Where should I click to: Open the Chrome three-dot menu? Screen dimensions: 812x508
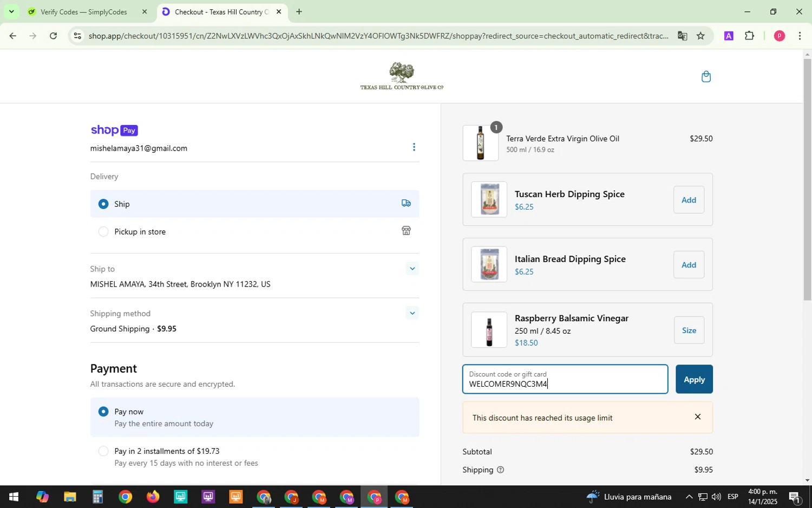[800, 36]
